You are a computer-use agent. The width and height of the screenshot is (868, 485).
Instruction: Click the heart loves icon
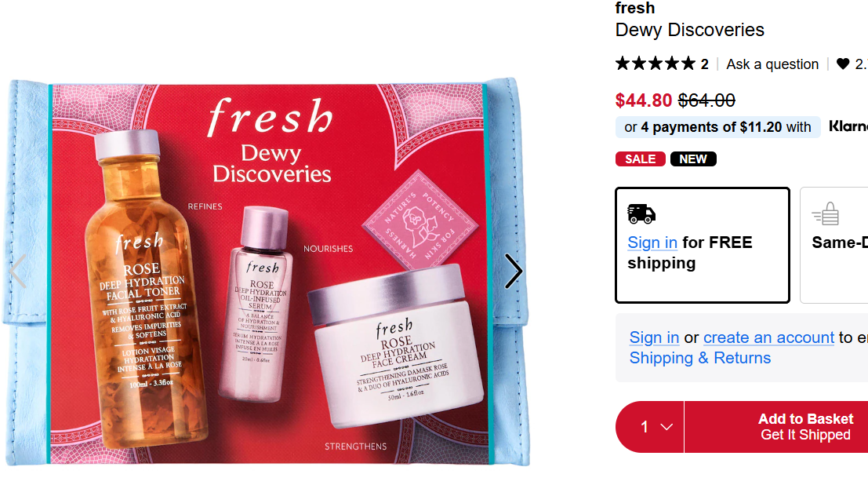(843, 64)
